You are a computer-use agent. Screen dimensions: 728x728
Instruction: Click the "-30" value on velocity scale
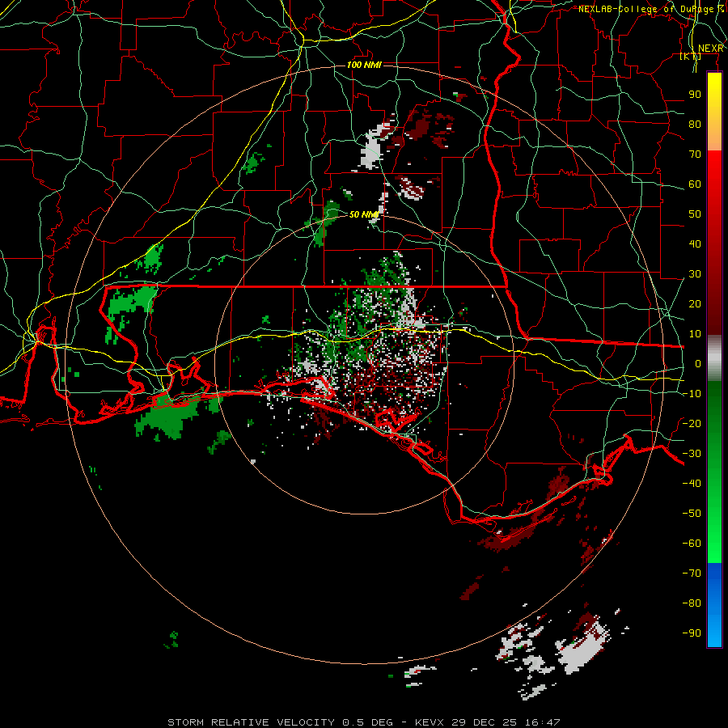click(692, 454)
